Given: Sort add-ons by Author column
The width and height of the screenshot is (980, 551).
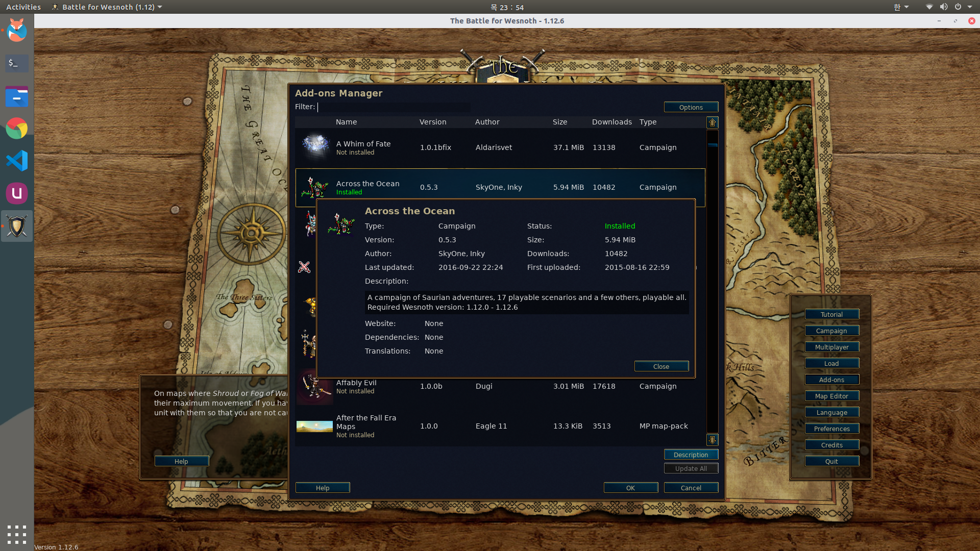Looking at the screenshot, I should coord(487,122).
